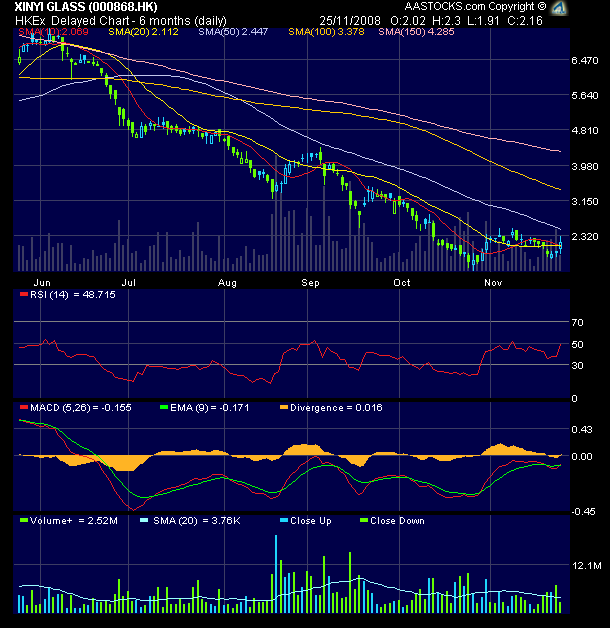Click the RSI 70 level label
The height and width of the screenshot is (628, 610).
[x=577, y=322]
